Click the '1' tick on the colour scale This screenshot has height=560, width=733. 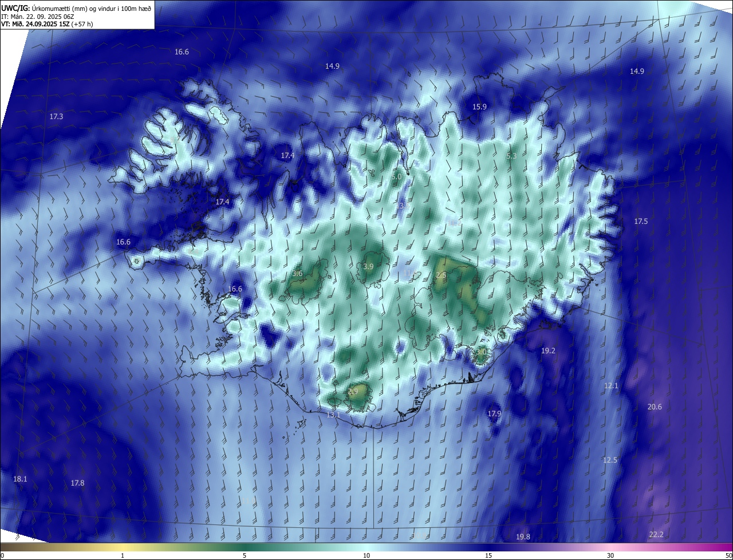click(x=123, y=555)
